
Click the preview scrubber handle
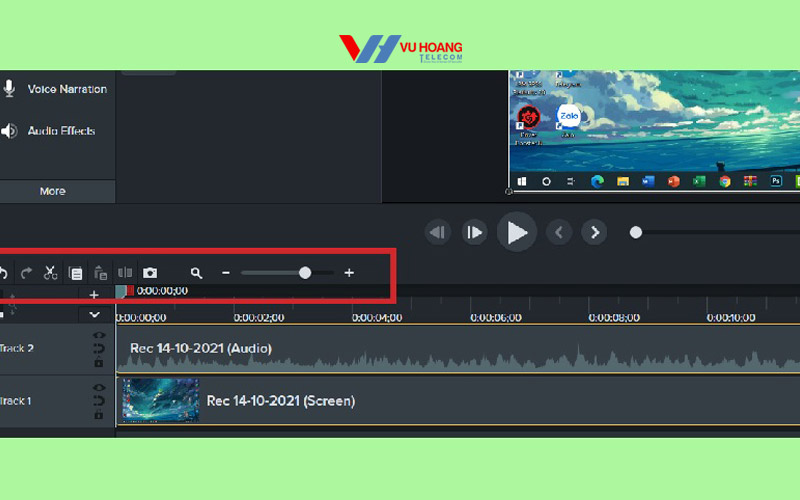point(636,233)
